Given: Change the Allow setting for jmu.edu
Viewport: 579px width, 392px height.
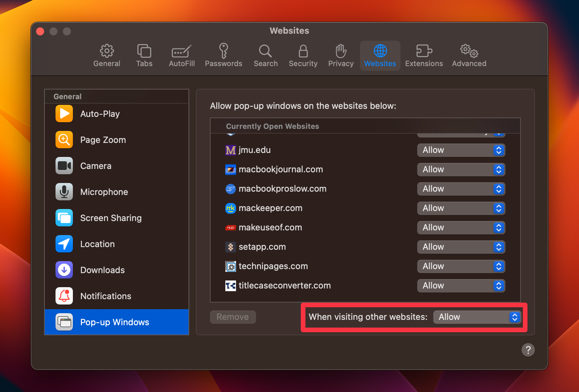Looking at the screenshot, I should point(461,150).
